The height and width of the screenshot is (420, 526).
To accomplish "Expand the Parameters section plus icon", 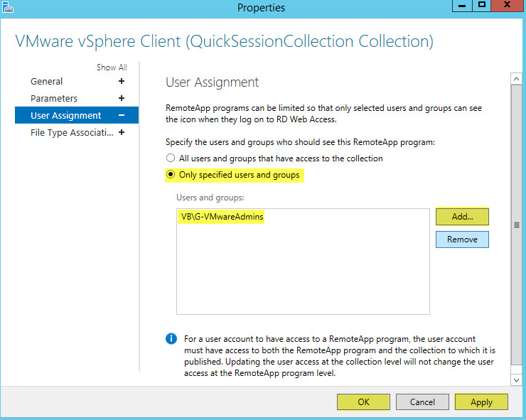I will pos(122,98).
